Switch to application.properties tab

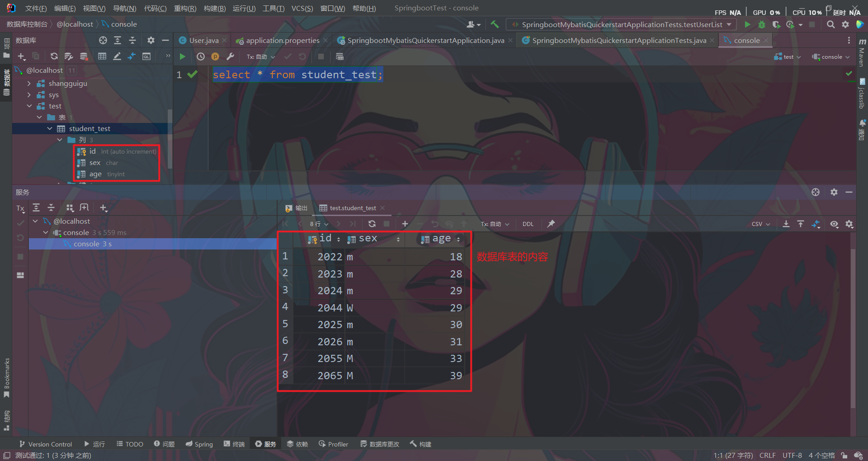pyautogui.click(x=283, y=40)
